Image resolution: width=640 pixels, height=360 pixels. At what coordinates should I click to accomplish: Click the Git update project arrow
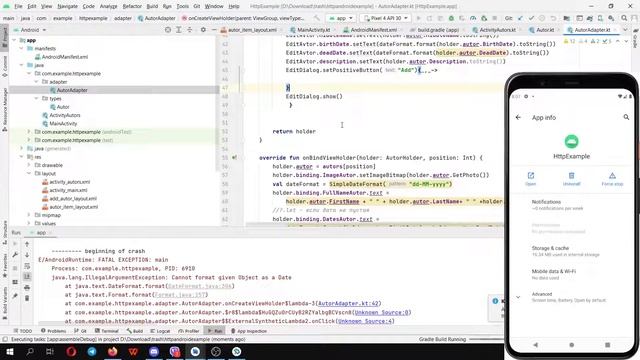pyautogui.click(x=520, y=18)
